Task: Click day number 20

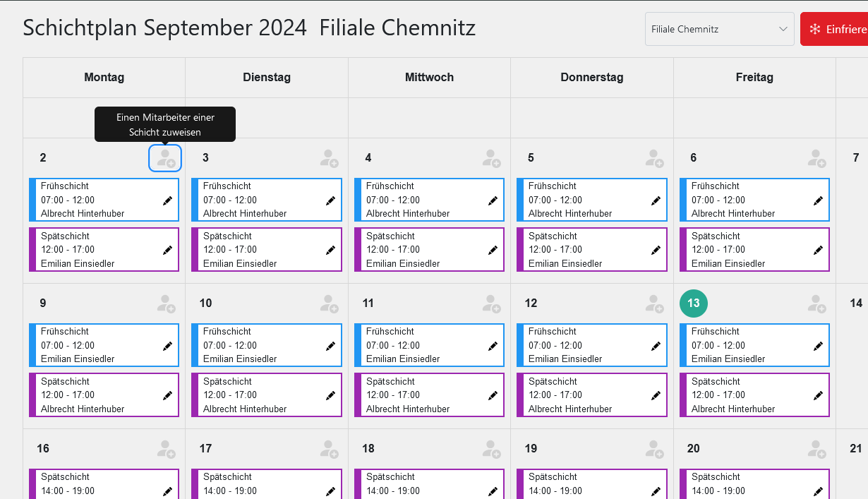Action: [694, 449]
